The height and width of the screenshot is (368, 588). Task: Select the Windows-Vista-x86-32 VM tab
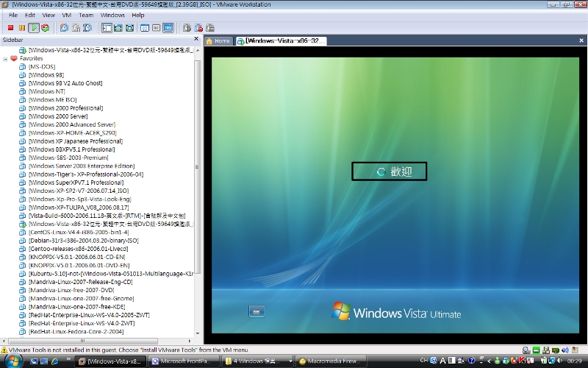282,41
